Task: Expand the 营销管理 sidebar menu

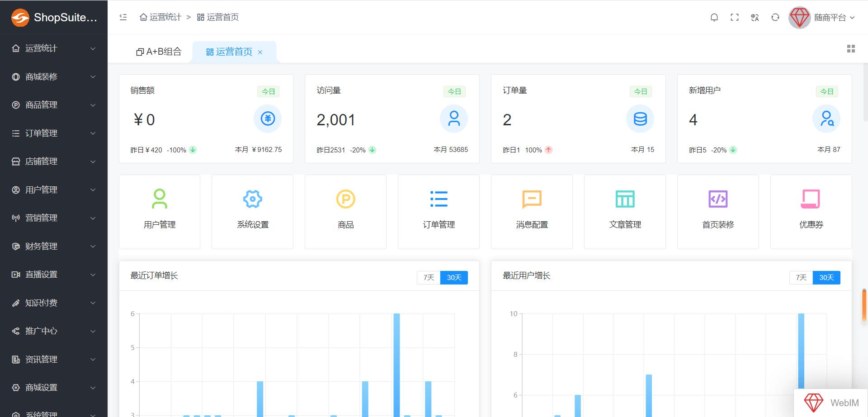Action: coord(54,218)
